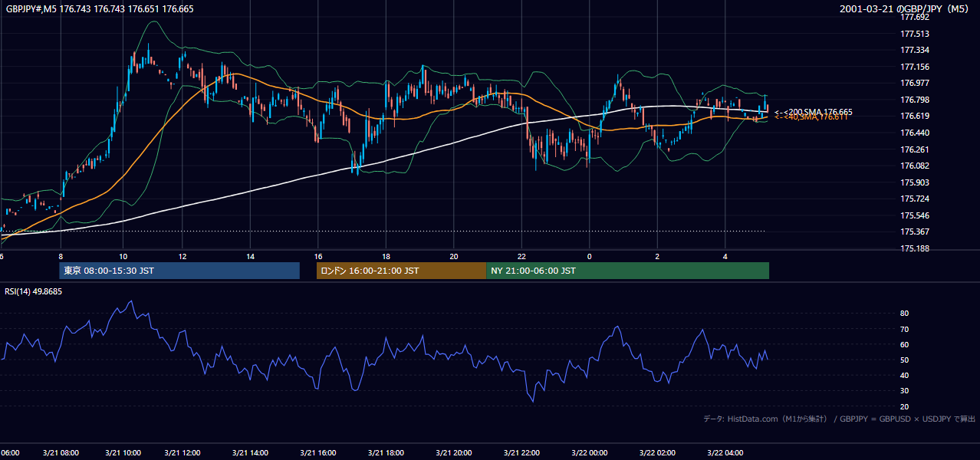Click the 176.977 price axis value
This screenshot has height=460, width=980.
pyautogui.click(x=914, y=83)
